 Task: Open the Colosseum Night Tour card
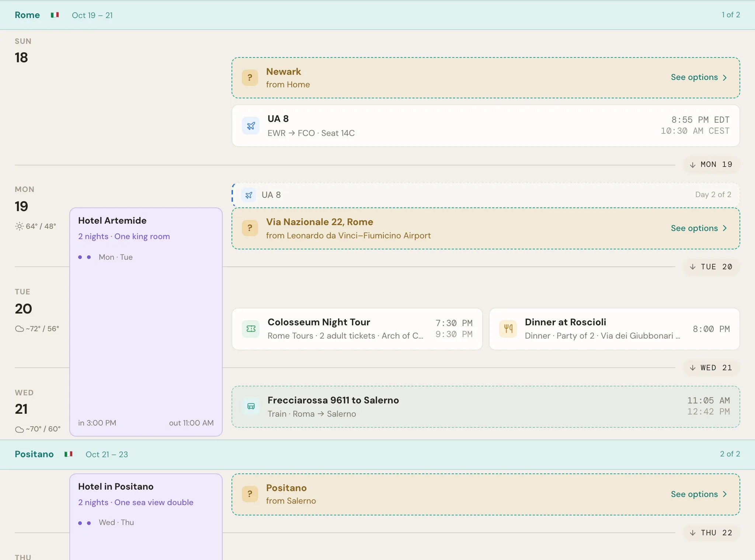357,329
